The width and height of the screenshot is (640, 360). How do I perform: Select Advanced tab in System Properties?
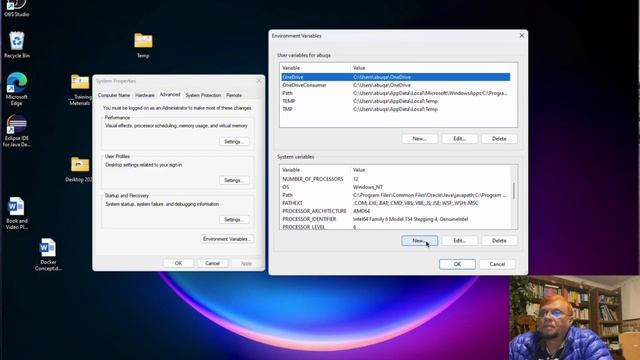point(170,95)
